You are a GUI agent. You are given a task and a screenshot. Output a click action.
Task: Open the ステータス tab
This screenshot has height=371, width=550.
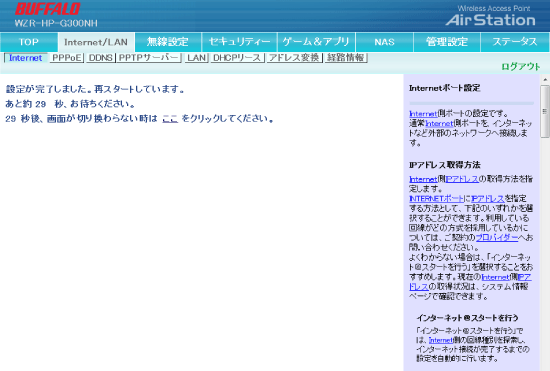(x=515, y=42)
